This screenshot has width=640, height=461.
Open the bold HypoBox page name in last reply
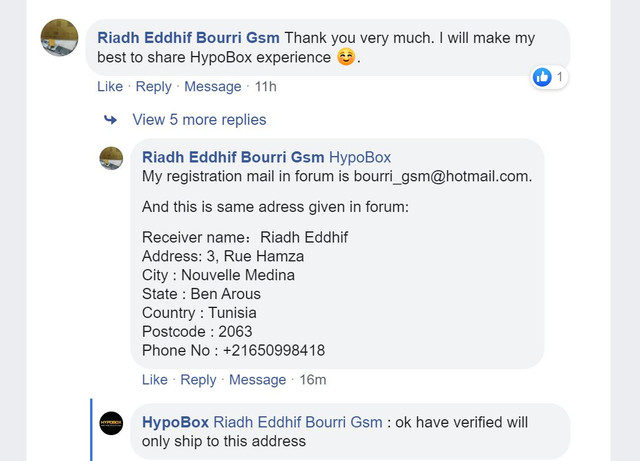(x=175, y=422)
